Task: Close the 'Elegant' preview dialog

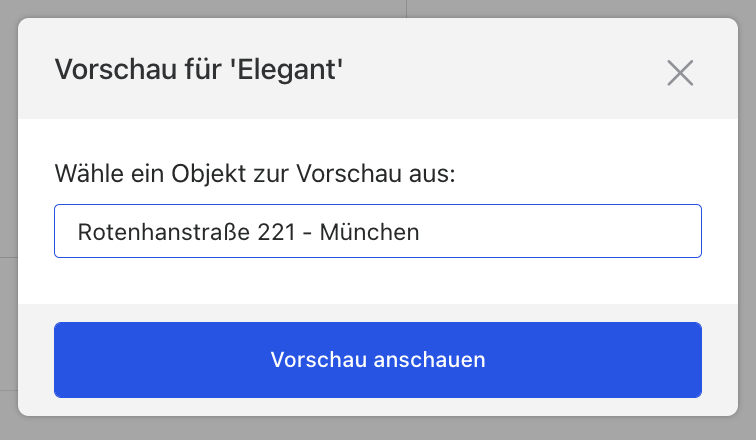Action: pos(680,72)
